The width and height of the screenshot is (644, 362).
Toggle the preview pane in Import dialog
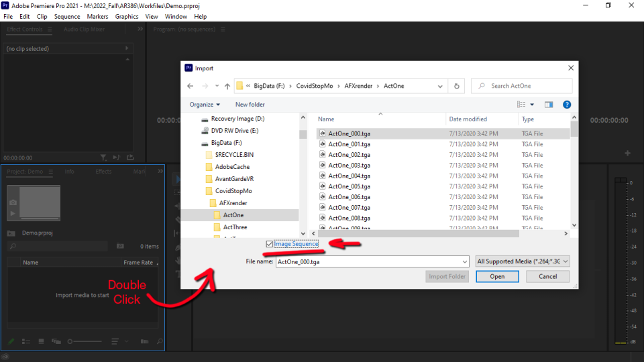(549, 105)
